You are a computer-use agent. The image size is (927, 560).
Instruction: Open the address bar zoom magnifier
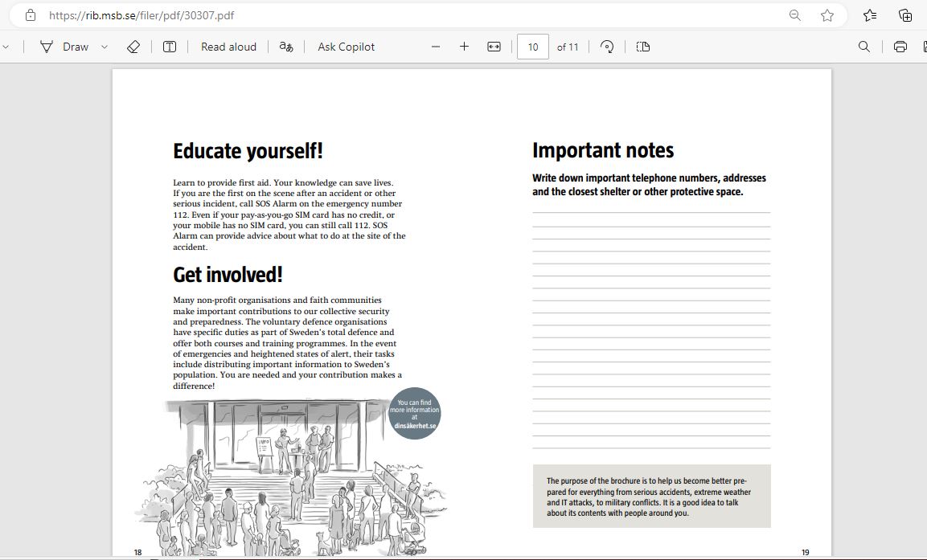point(795,15)
